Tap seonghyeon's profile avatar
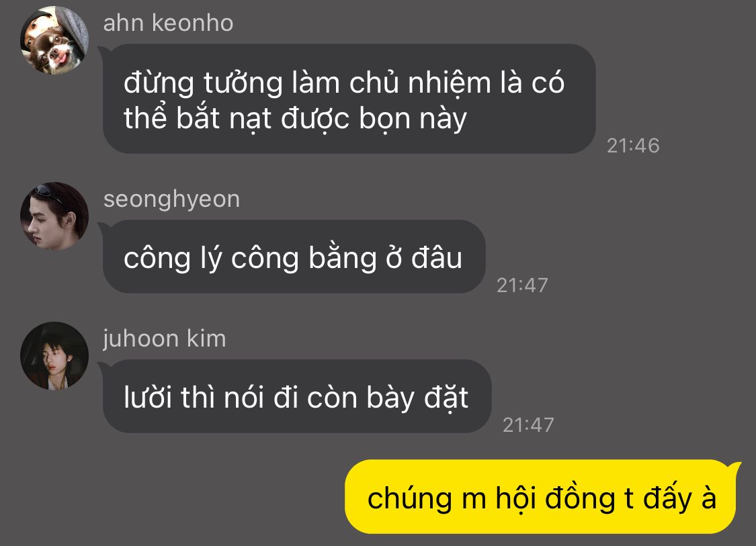 point(54,216)
